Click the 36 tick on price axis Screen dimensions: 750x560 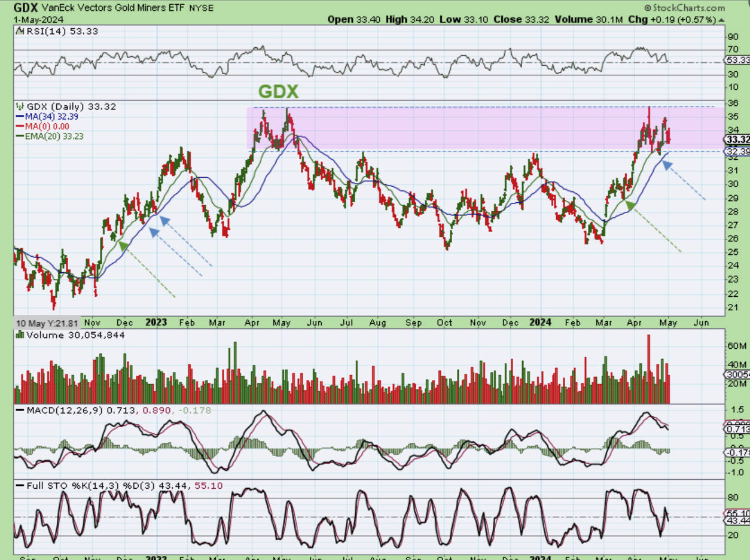coord(732,103)
